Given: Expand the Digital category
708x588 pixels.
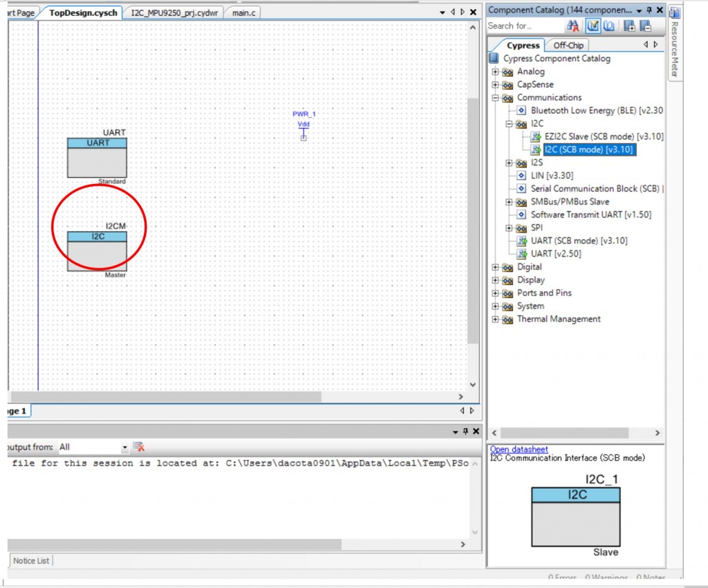Looking at the screenshot, I should (495, 267).
